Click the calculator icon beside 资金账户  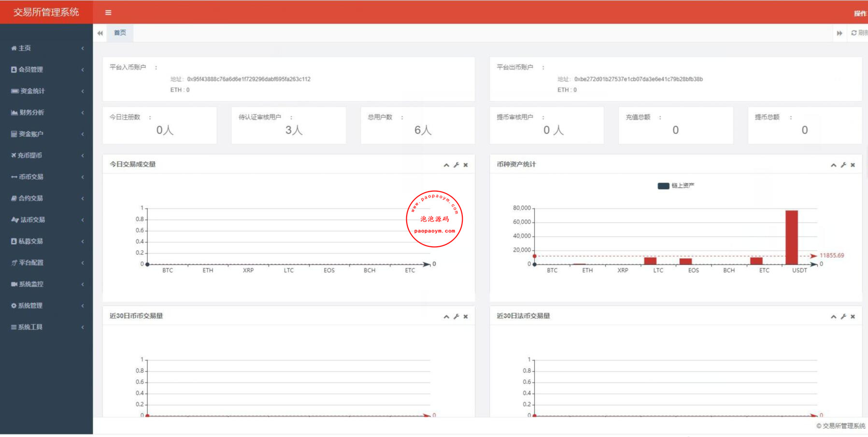coord(14,134)
